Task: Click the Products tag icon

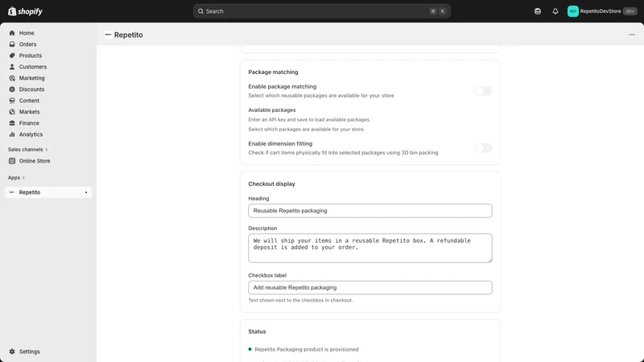Action: coord(12,56)
